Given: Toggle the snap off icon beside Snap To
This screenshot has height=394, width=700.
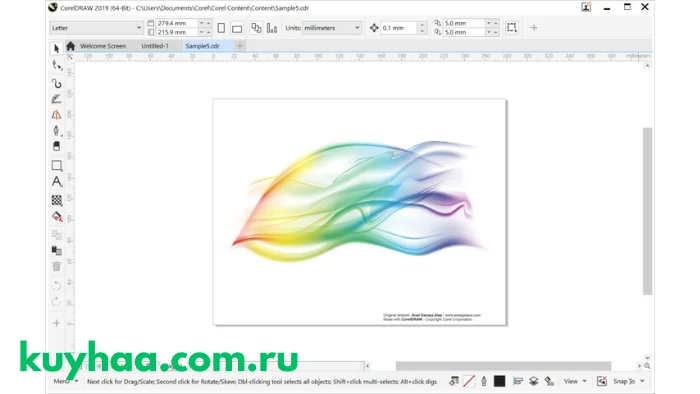Looking at the screenshot, I should coord(601,381).
